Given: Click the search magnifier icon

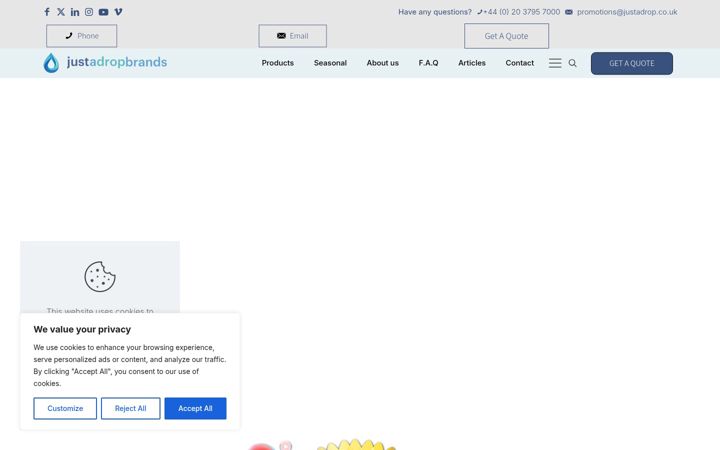Looking at the screenshot, I should (x=572, y=63).
